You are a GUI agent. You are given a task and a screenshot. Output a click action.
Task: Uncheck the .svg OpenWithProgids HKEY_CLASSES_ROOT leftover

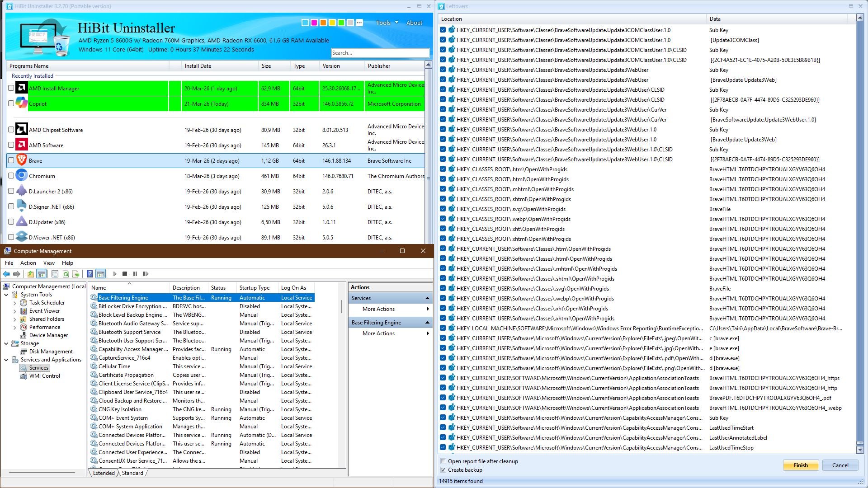(x=443, y=209)
